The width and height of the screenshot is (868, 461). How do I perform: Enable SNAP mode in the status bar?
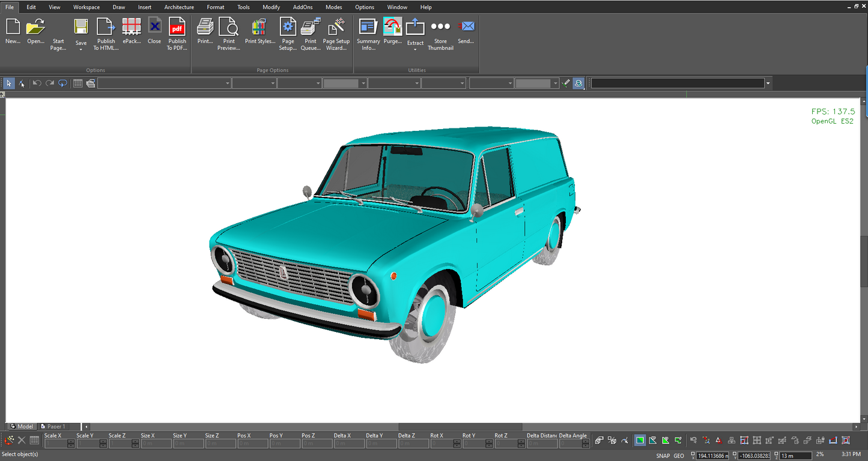[663, 456]
